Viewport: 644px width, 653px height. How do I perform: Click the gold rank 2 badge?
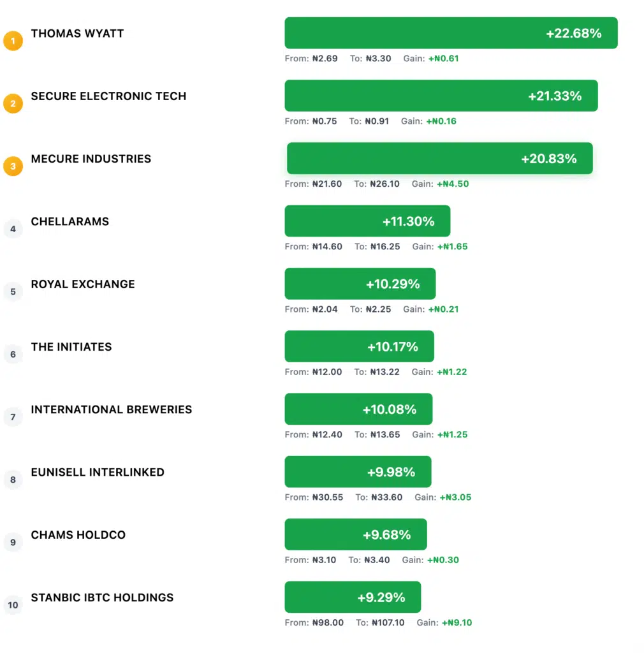click(13, 103)
